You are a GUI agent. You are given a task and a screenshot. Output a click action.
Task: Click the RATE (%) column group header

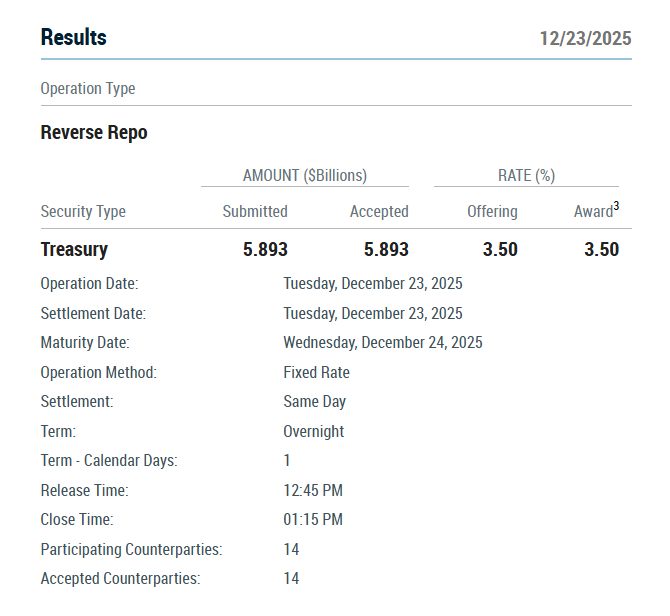tap(526, 176)
